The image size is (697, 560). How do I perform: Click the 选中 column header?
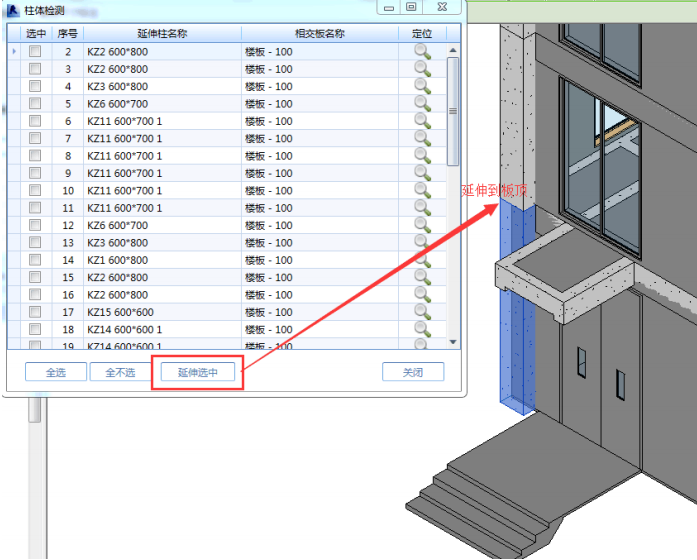[36, 33]
